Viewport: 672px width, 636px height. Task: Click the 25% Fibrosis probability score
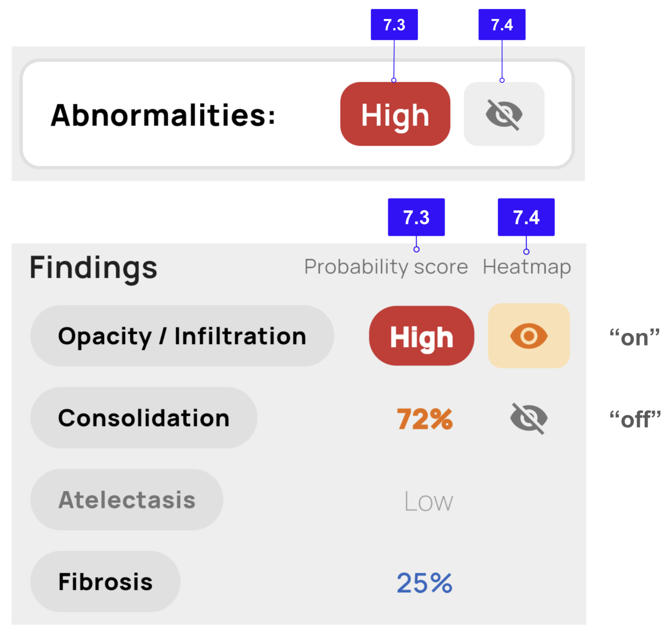pyautogui.click(x=425, y=583)
